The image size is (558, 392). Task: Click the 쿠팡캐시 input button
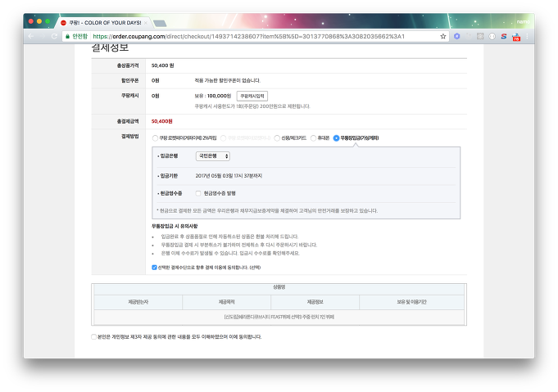point(252,96)
